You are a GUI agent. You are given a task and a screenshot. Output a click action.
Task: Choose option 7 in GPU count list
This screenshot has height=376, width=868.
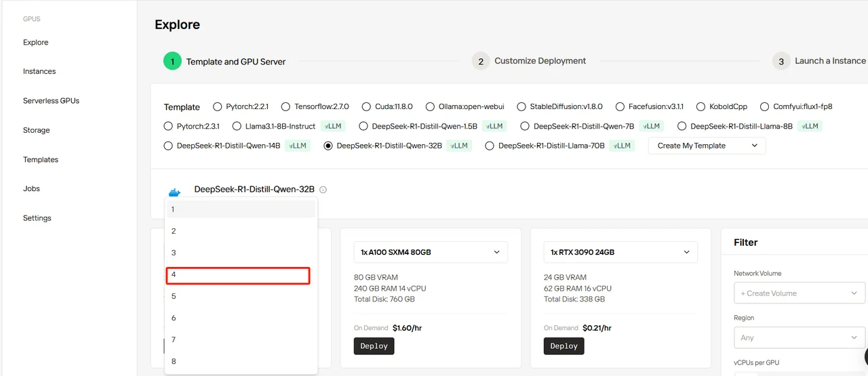pos(241,339)
